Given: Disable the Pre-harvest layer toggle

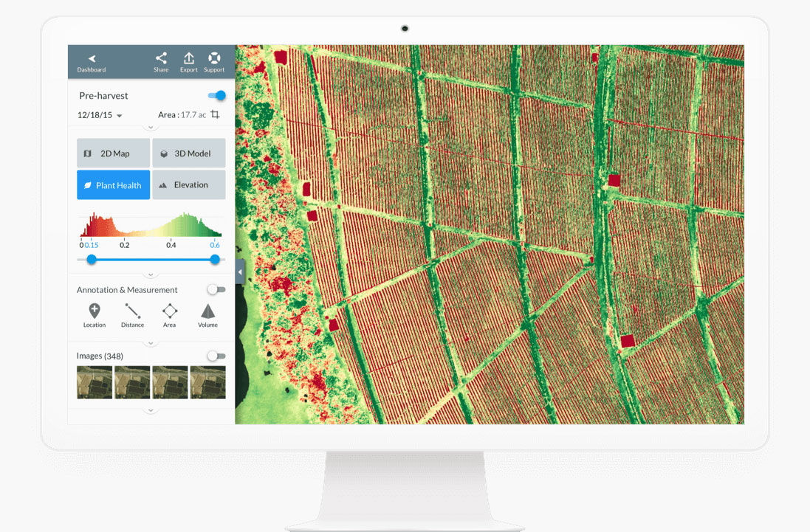Looking at the screenshot, I should pos(215,94).
